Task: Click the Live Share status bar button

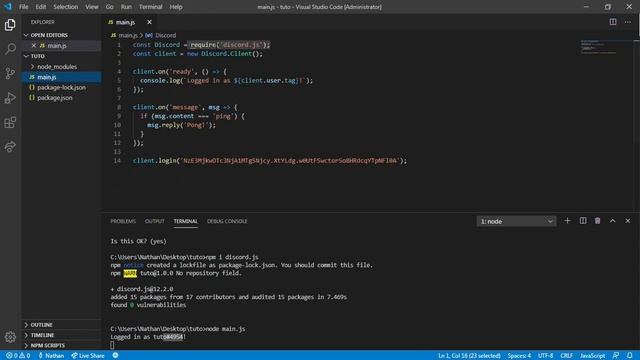Action: coord(88,356)
